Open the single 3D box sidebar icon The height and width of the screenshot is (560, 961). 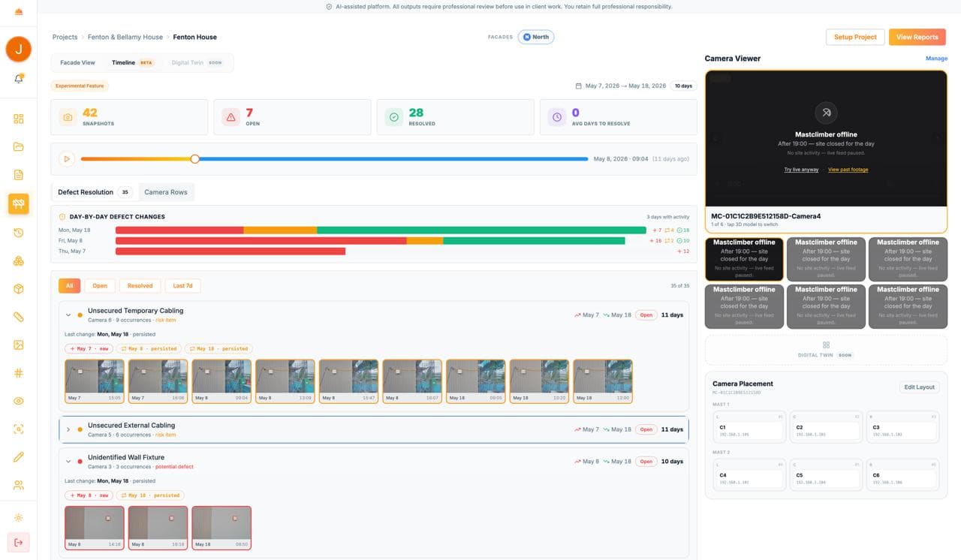(19, 289)
